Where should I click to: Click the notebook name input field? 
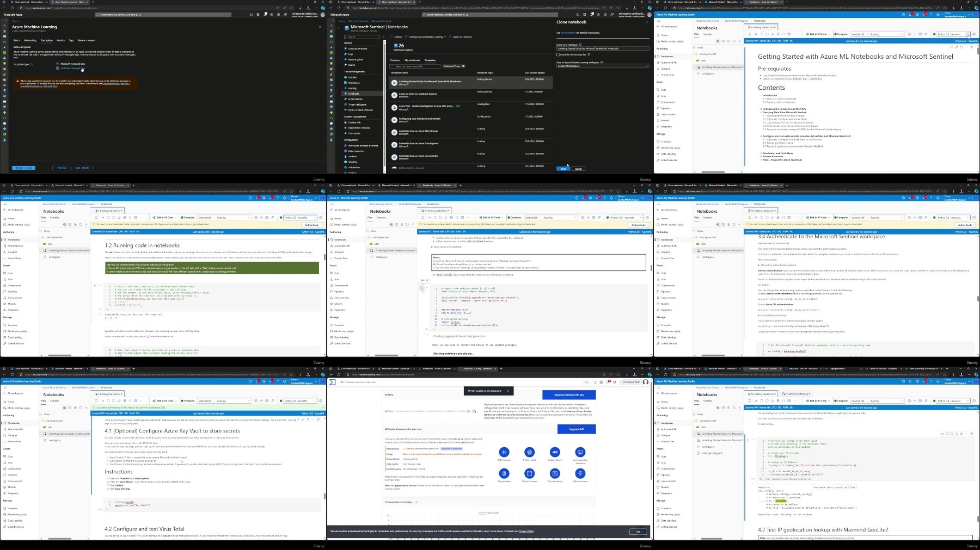(x=603, y=48)
